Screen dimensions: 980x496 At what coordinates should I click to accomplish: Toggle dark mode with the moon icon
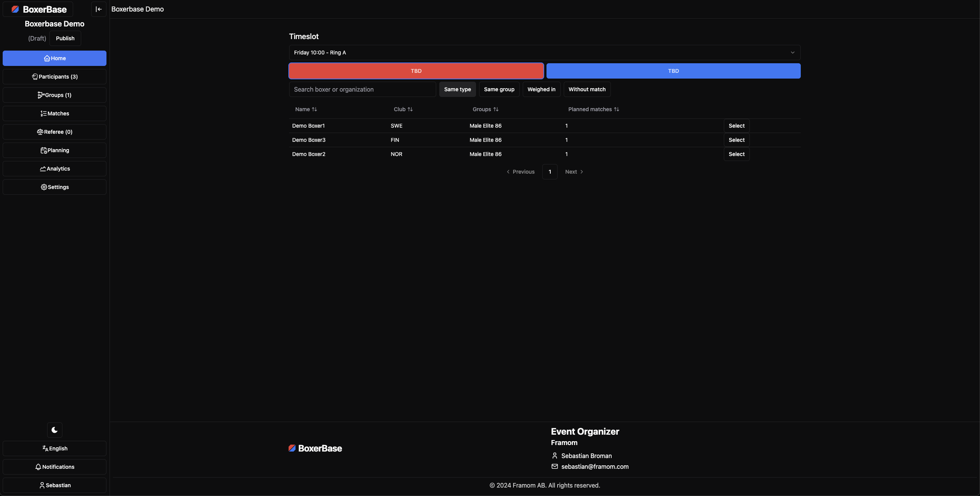pyautogui.click(x=54, y=430)
